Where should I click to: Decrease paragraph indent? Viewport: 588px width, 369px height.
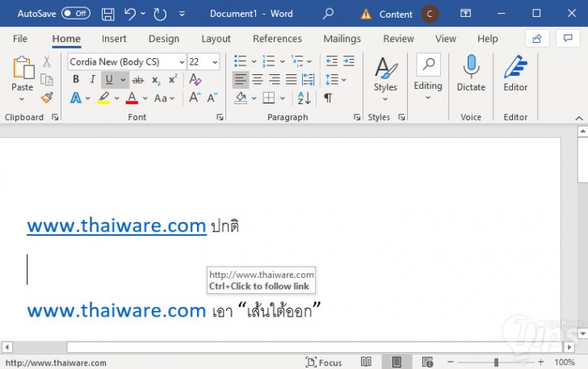(x=331, y=61)
